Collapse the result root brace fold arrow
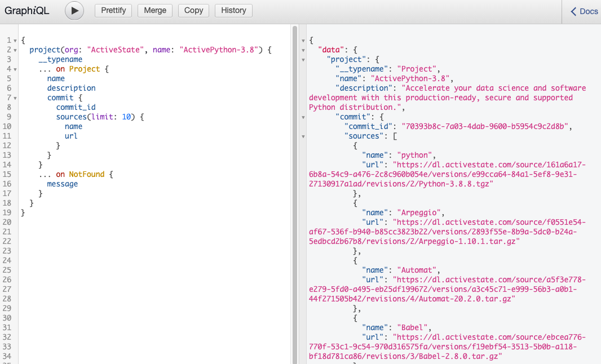This screenshot has width=601, height=364. (303, 41)
